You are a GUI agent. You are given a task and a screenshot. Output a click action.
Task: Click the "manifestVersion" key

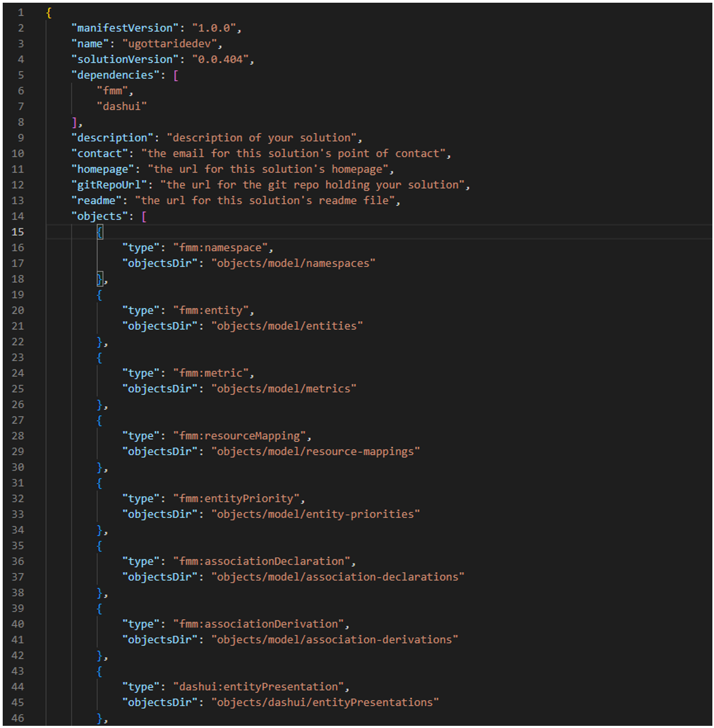click(x=125, y=28)
